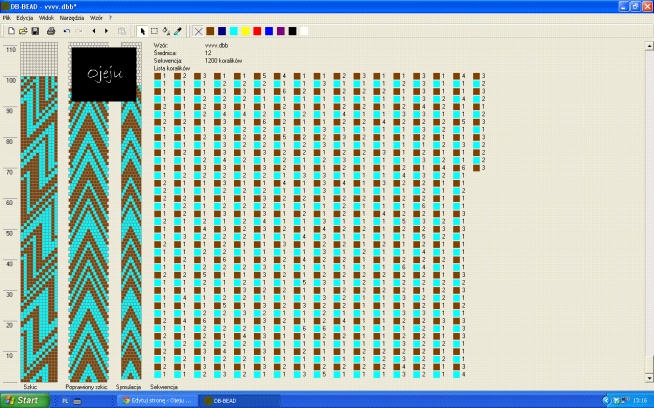Screen dimensions: 654x408
Task: Choose the dark navy color swatch
Action: [222, 31]
